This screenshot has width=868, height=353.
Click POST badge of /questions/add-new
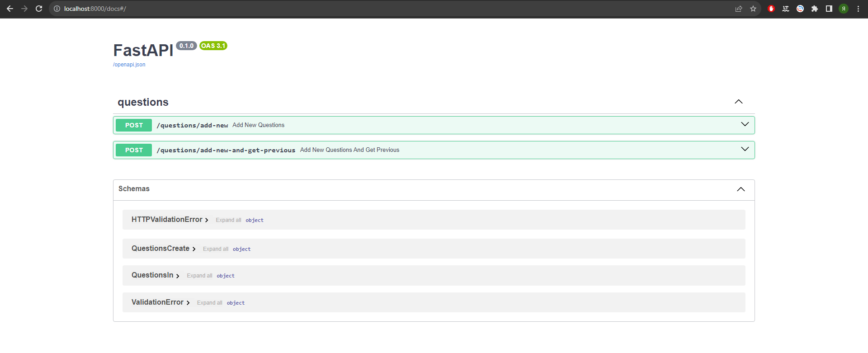pyautogui.click(x=134, y=125)
